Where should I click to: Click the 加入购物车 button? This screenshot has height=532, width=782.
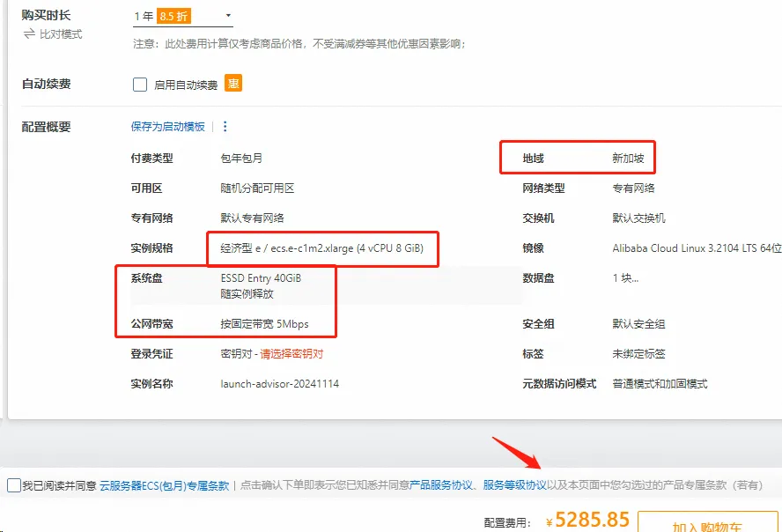point(707,521)
